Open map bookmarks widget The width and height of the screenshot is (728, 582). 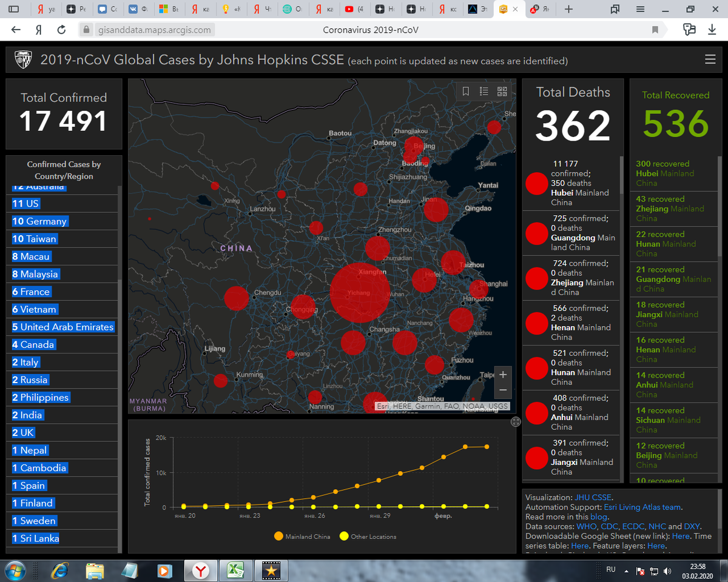click(466, 92)
